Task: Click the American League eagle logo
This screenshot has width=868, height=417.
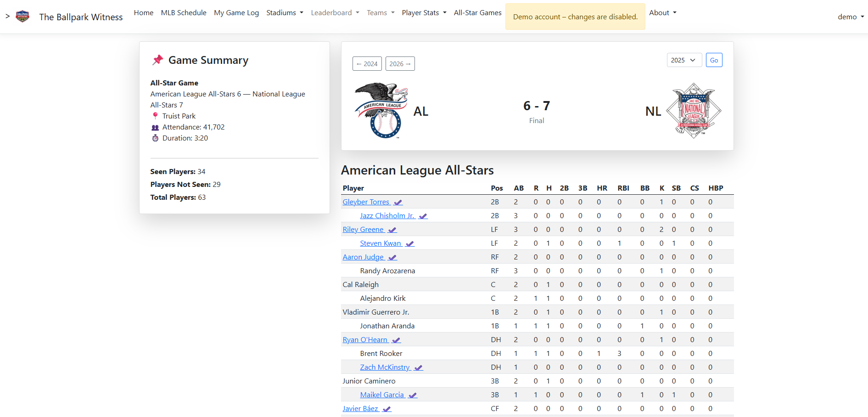Action: coord(381,111)
